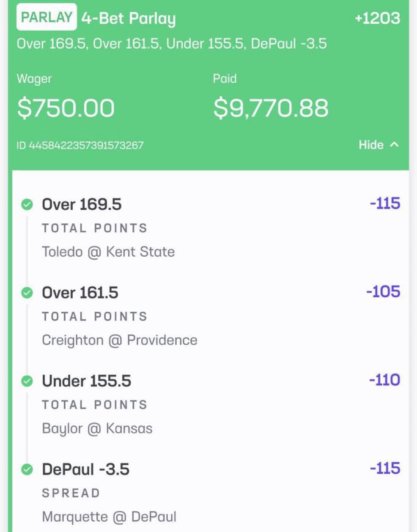Screen dimensions: 417x532
Task: Click the $750.00 wager amount
Action: pos(66,107)
